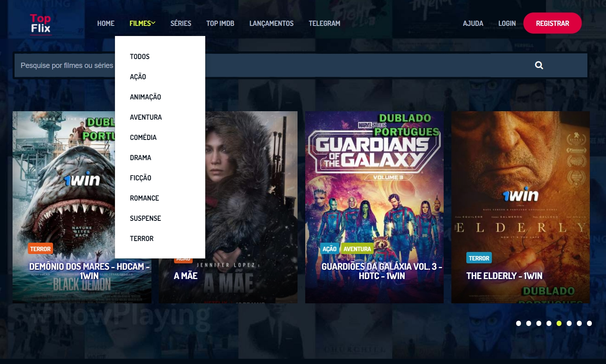The image size is (606, 364).
Task: Click the search magnifier icon
Action: click(539, 65)
